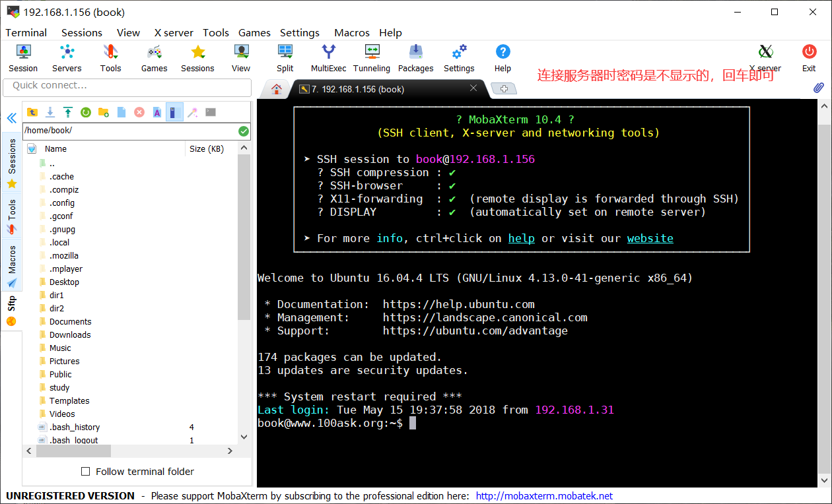Create new file in SFTP browser
This screenshot has width=832, height=504.
121,112
